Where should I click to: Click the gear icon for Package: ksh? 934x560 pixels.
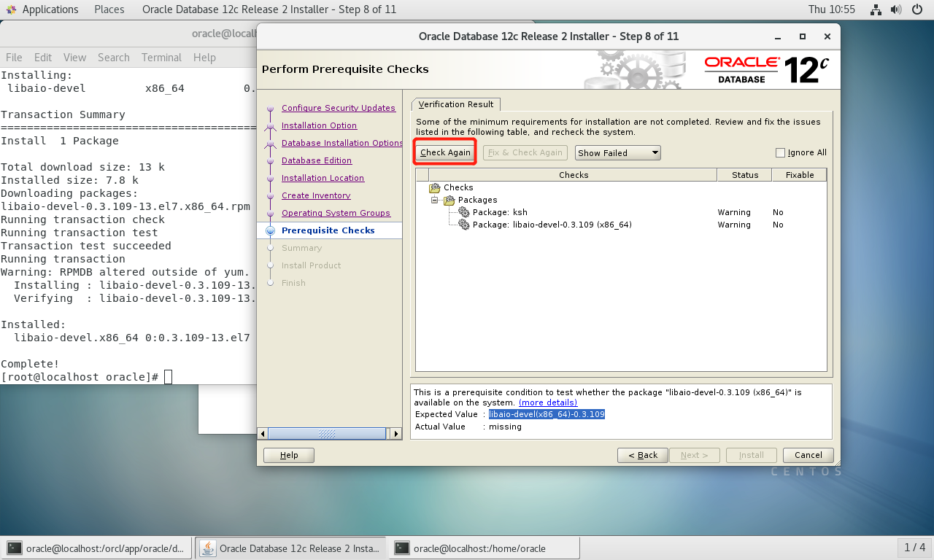464,212
